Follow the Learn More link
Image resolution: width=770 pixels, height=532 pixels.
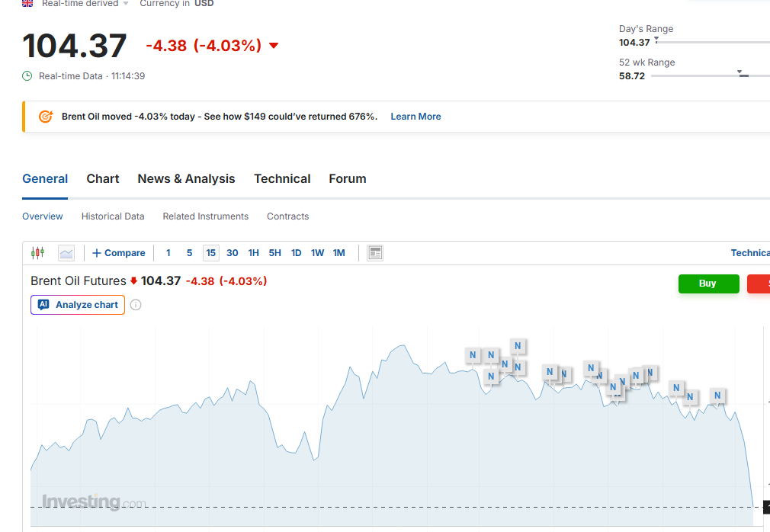point(416,117)
